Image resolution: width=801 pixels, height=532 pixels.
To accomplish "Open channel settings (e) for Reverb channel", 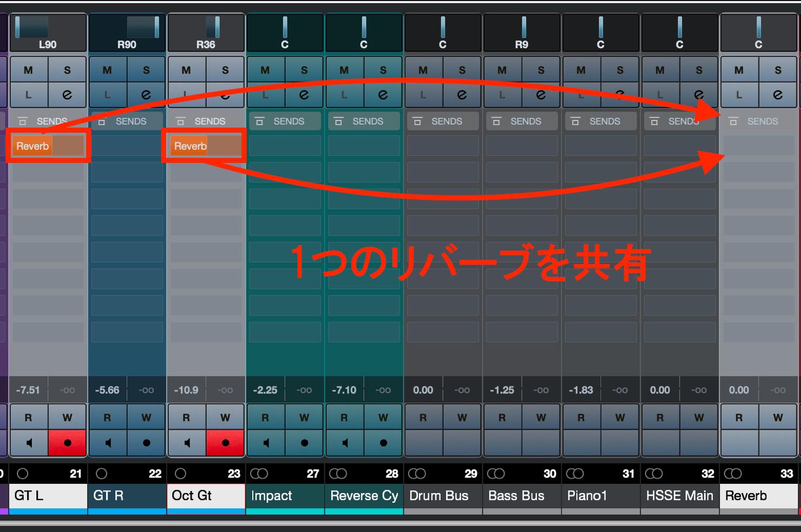I will 778,95.
